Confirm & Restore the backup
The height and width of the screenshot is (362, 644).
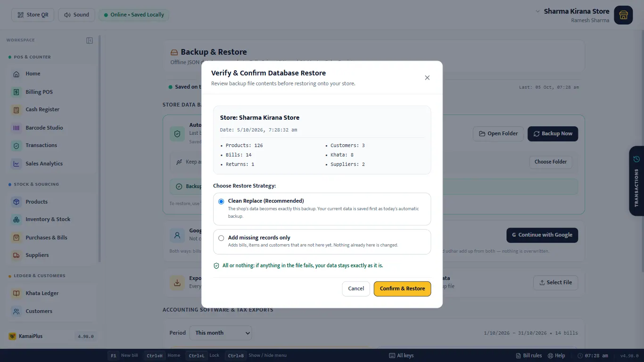(402, 288)
